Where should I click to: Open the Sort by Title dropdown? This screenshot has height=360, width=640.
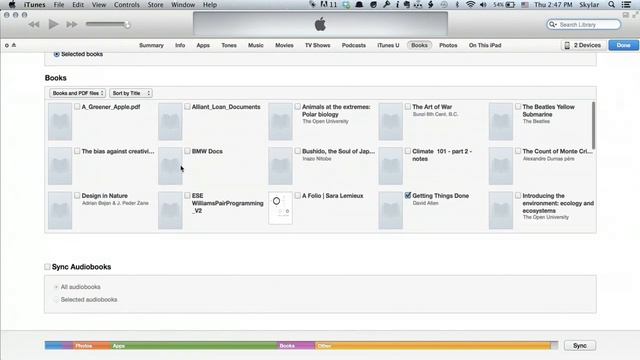(x=131, y=93)
